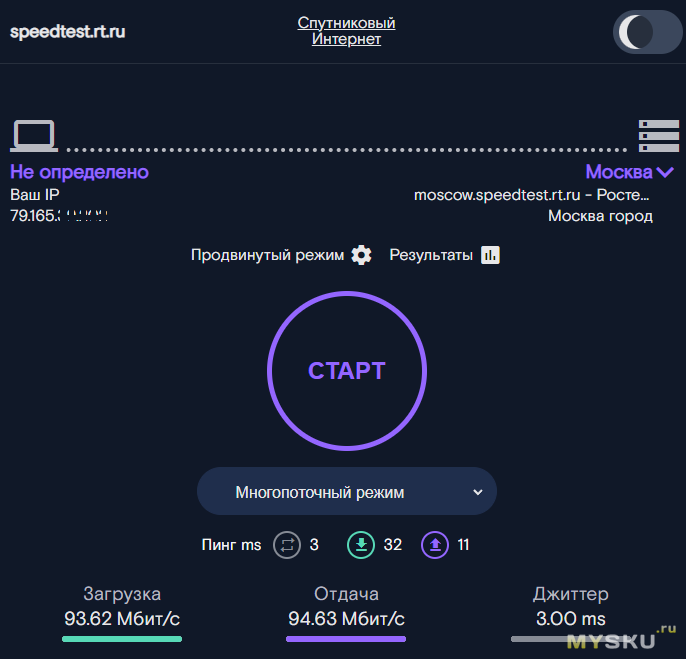Click the idle ping arrows icon
This screenshot has width=686, height=659.
click(x=287, y=545)
